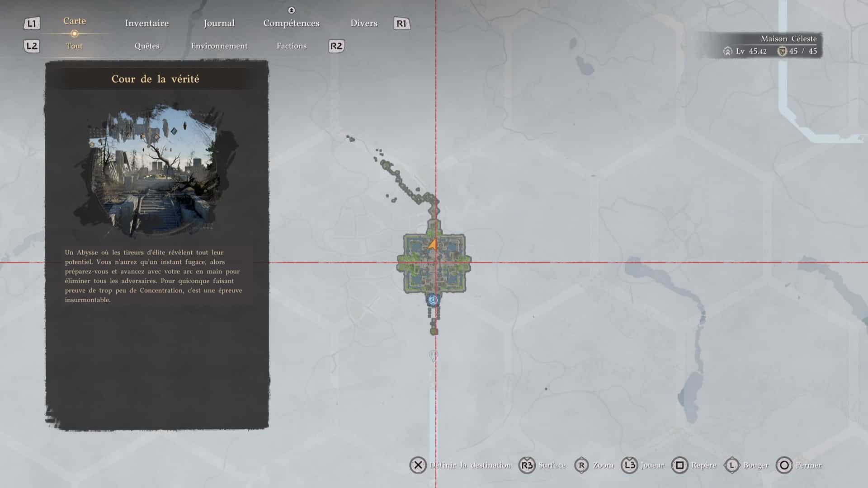Click the R2 filter button icon
Image resolution: width=868 pixels, height=488 pixels.
point(336,46)
